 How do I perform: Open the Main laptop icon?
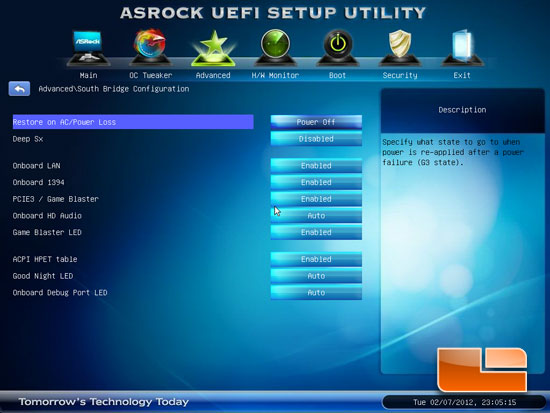coord(88,48)
